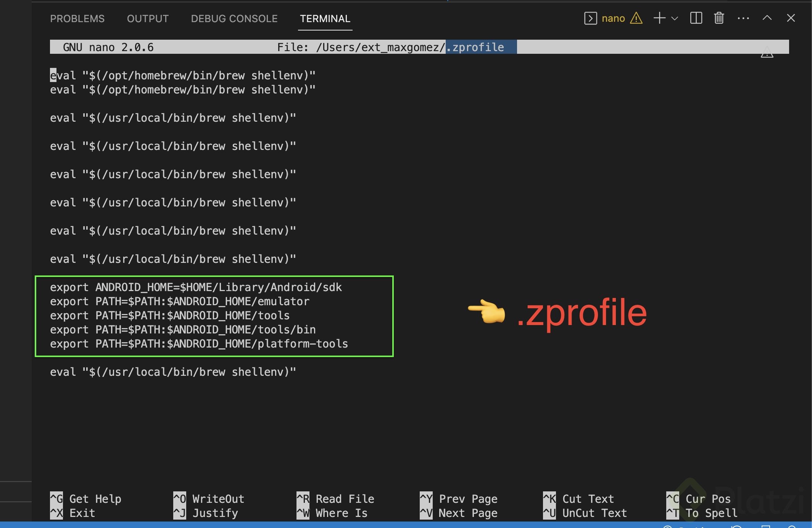
Task: Click the new terminal plus icon
Action: (x=659, y=18)
